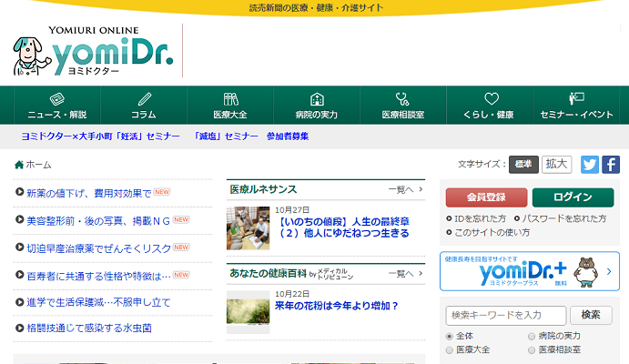Read the いのちの値段 人生の最終章 article
The image size is (629, 364).
tap(344, 227)
